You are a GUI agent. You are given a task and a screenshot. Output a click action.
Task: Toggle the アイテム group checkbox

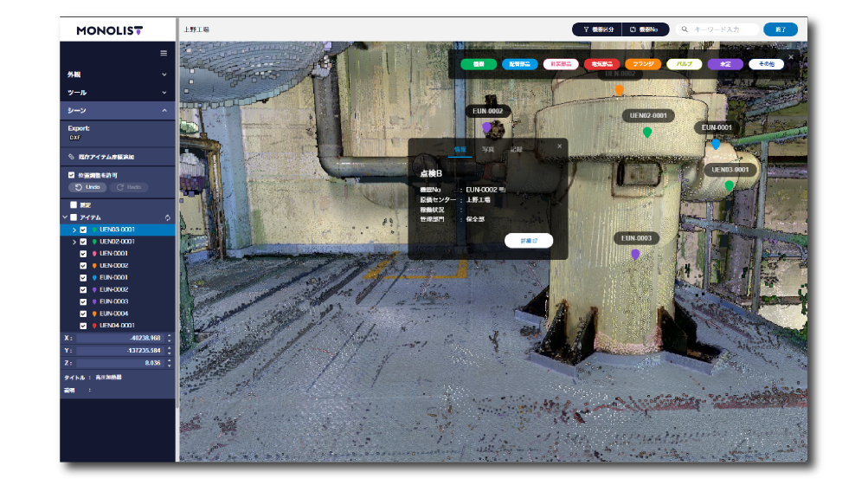click(74, 217)
